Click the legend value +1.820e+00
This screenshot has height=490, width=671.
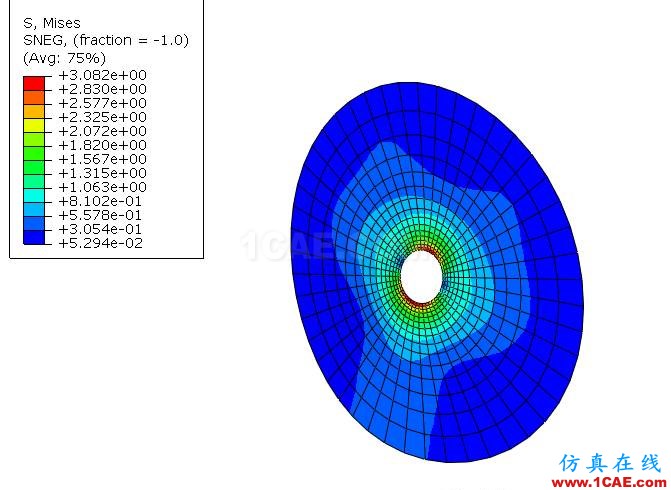pos(102,145)
